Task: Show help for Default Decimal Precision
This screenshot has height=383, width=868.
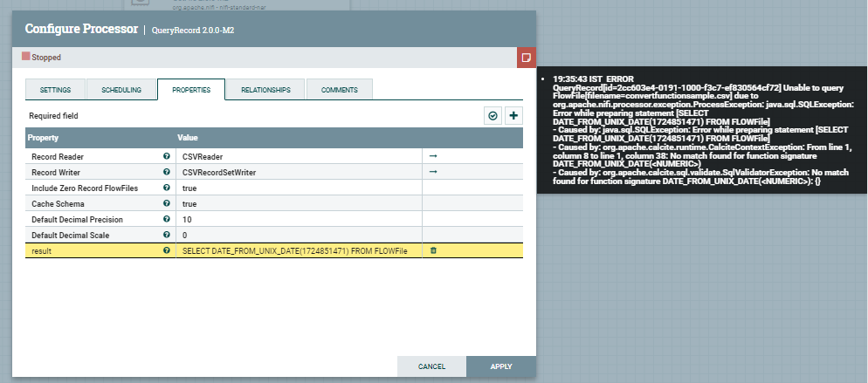Action: click(x=166, y=219)
